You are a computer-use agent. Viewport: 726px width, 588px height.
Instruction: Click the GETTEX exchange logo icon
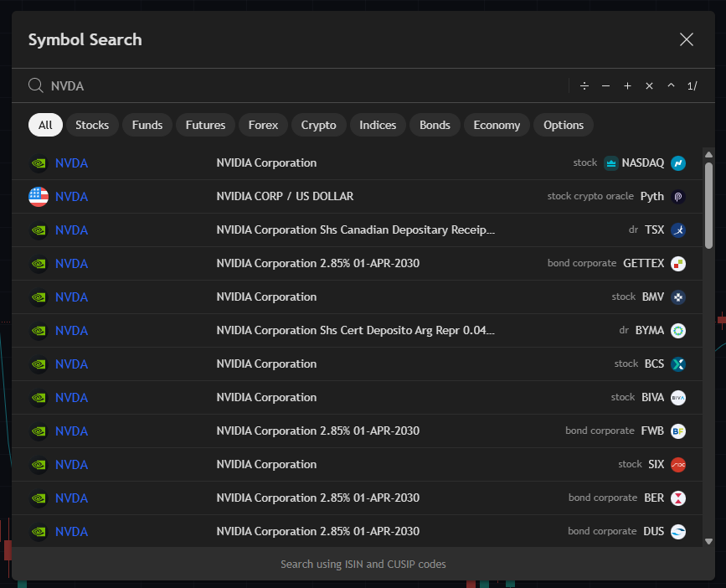[x=678, y=264]
